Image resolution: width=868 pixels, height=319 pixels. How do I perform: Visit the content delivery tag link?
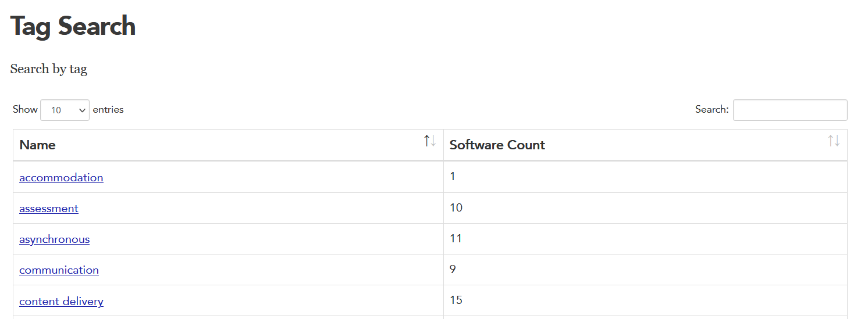(61, 302)
